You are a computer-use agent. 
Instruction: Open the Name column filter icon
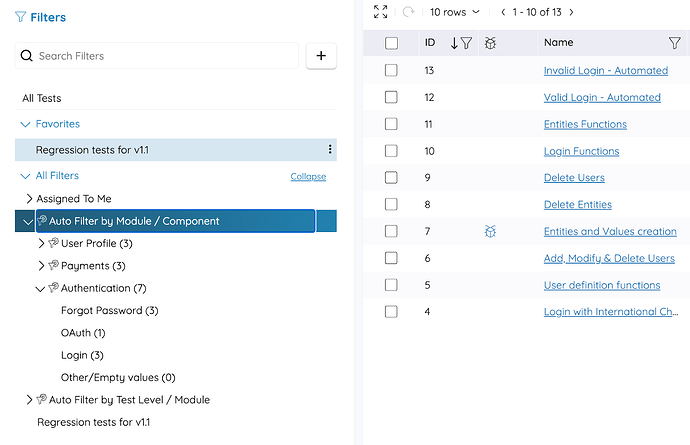click(674, 43)
